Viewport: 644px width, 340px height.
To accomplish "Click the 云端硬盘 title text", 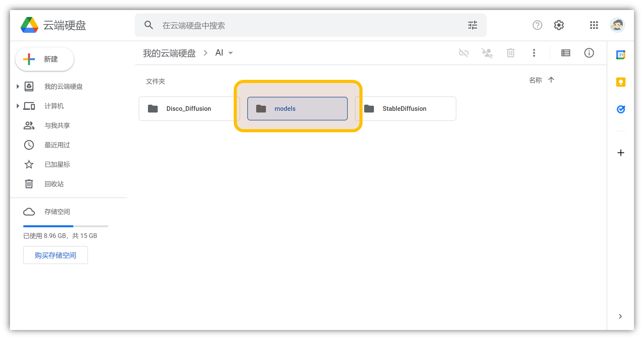I will coord(65,25).
